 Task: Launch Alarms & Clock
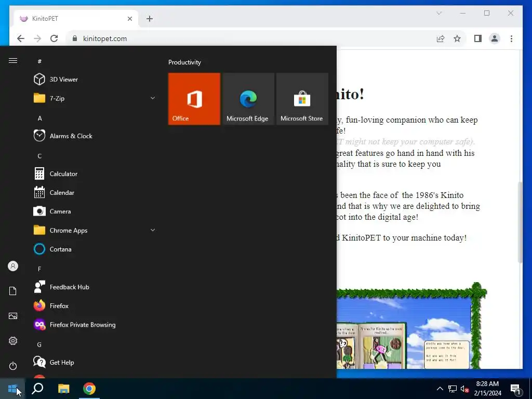coord(95,136)
